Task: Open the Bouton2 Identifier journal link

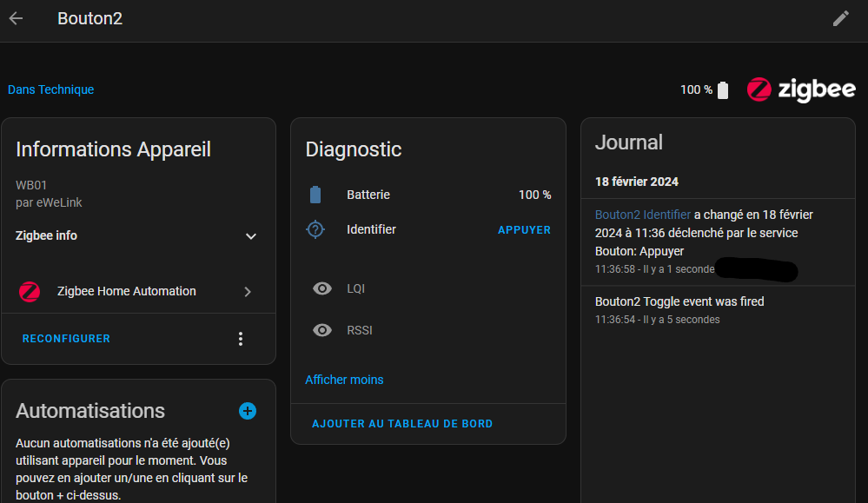Action: tap(642, 214)
